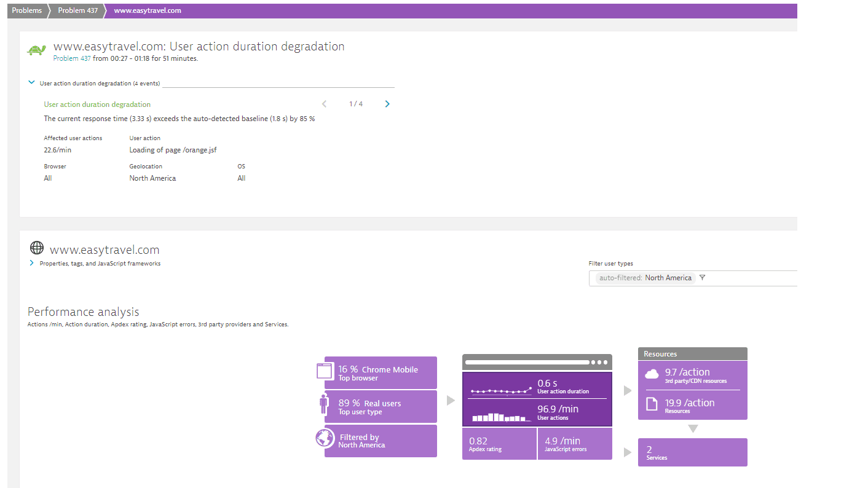This screenshot has width=868, height=488.
Task: Open the Problems breadcrumb
Action: tap(27, 10)
